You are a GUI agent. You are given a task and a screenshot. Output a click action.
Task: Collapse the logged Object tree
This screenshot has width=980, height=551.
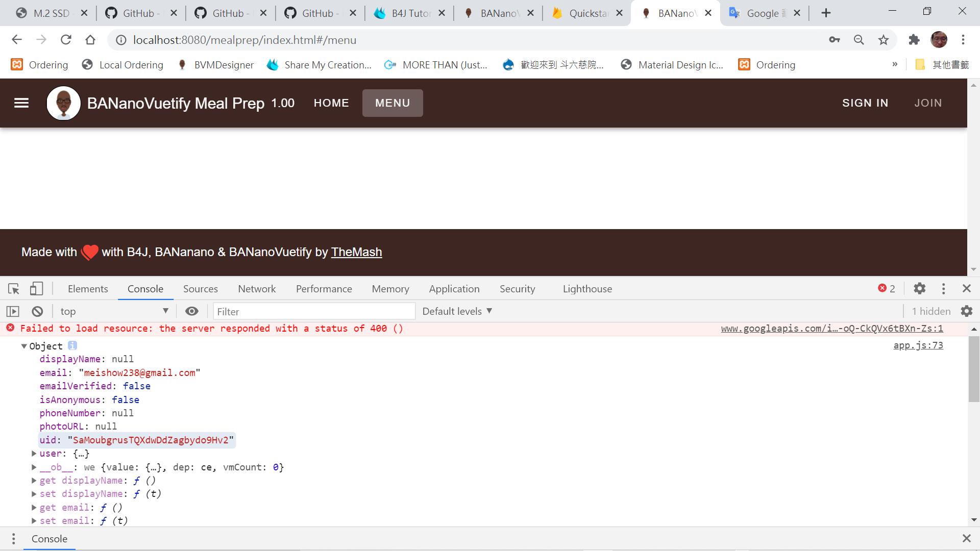pos(24,346)
